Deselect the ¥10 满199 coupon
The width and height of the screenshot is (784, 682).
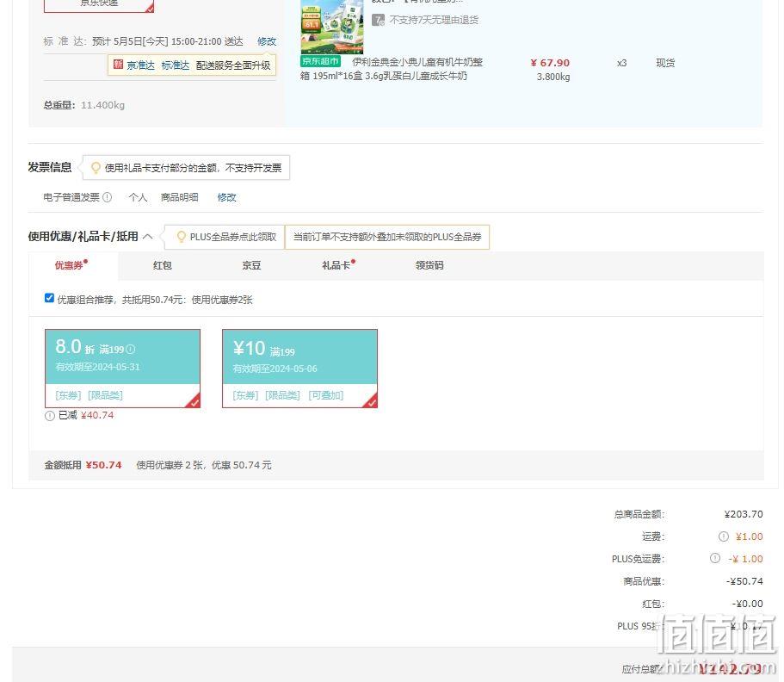coord(299,369)
